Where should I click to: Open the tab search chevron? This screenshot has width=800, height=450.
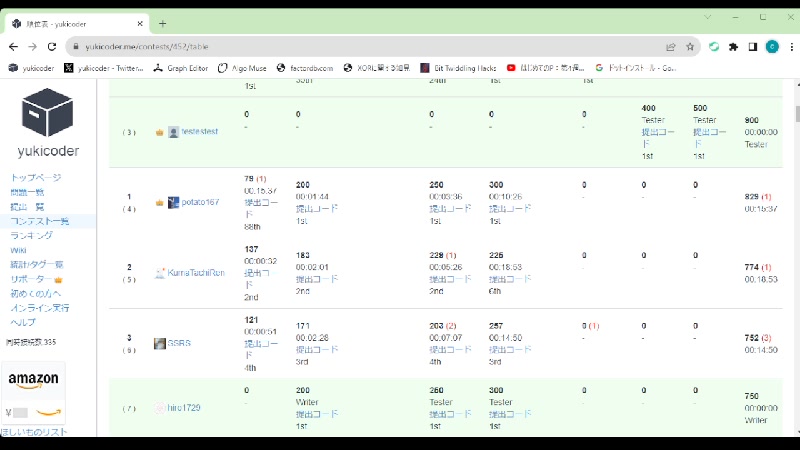pos(707,17)
